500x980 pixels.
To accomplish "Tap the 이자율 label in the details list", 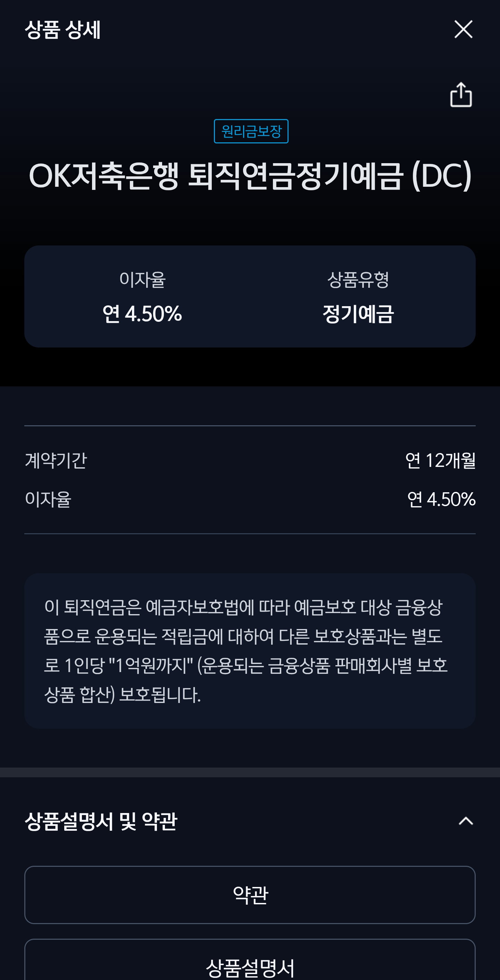I will [48, 499].
